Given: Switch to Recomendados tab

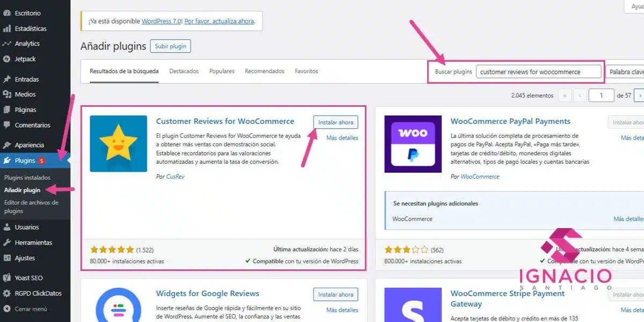Looking at the screenshot, I should (x=265, y=71).
